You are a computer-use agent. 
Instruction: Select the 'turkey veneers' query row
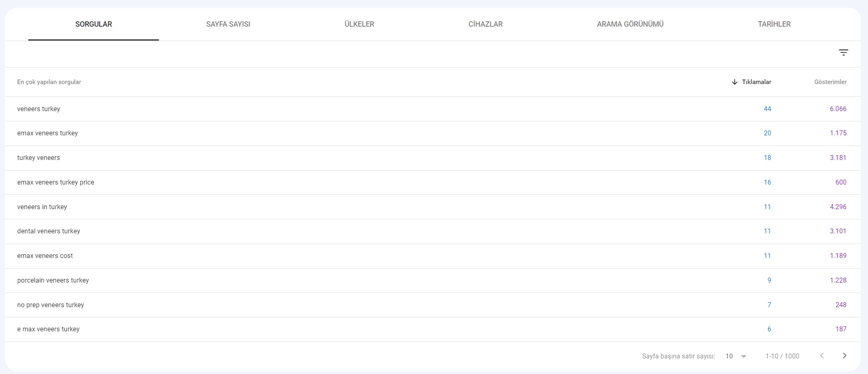(39, 157)
